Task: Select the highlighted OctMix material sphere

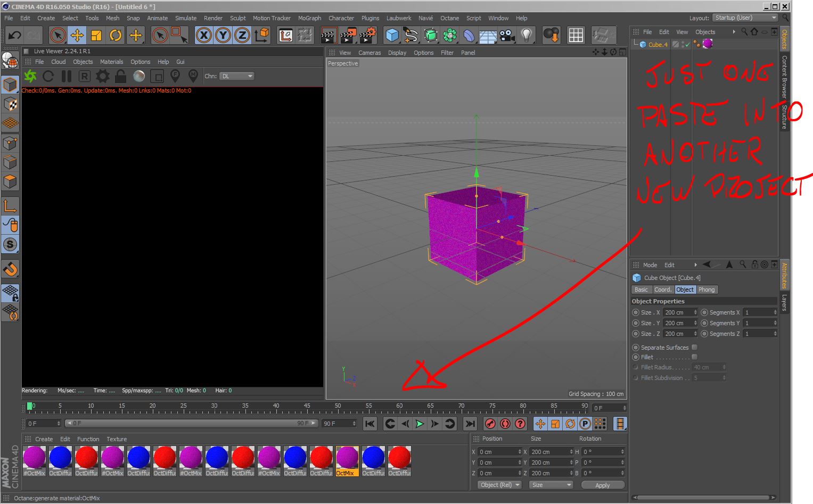Action: (x=347, y=457)
